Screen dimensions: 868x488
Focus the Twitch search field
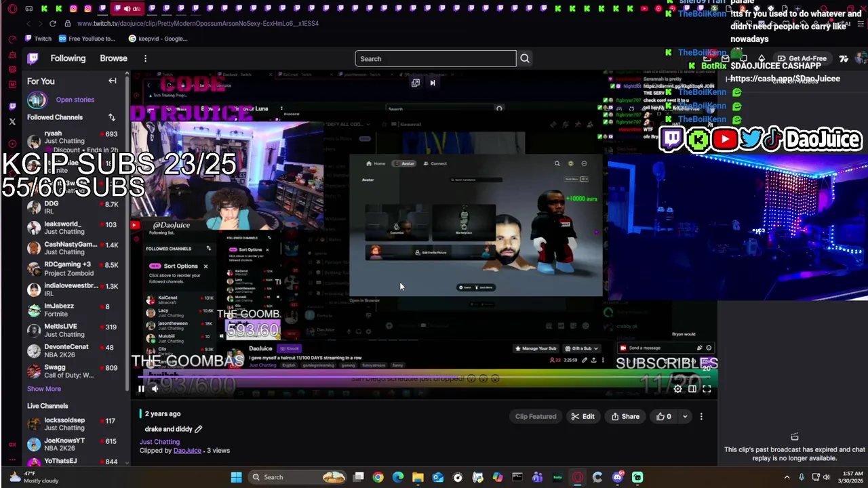[x=435, y=59]
